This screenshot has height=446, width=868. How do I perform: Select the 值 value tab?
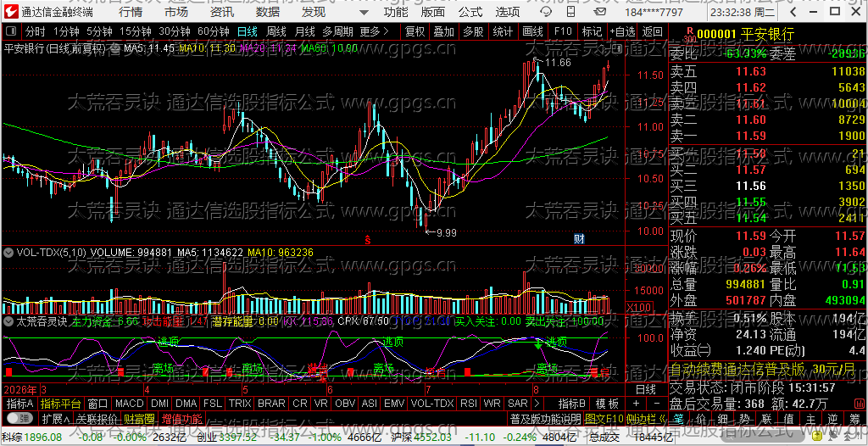788,418
